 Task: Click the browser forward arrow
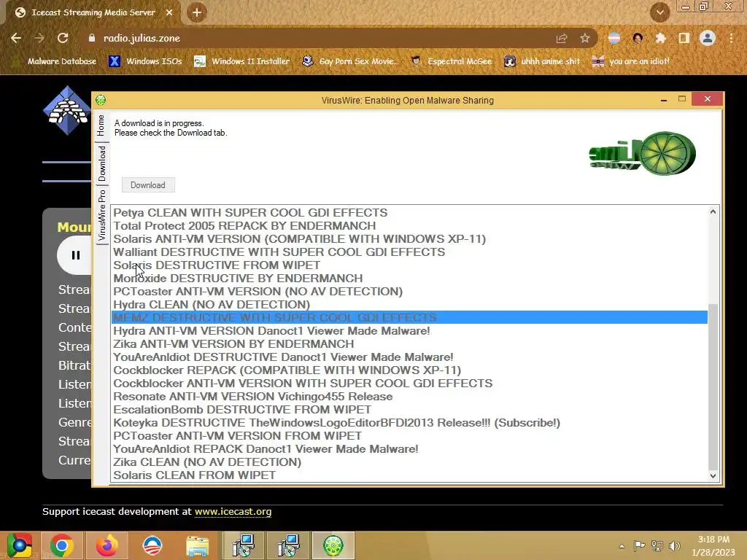(39, 38)
